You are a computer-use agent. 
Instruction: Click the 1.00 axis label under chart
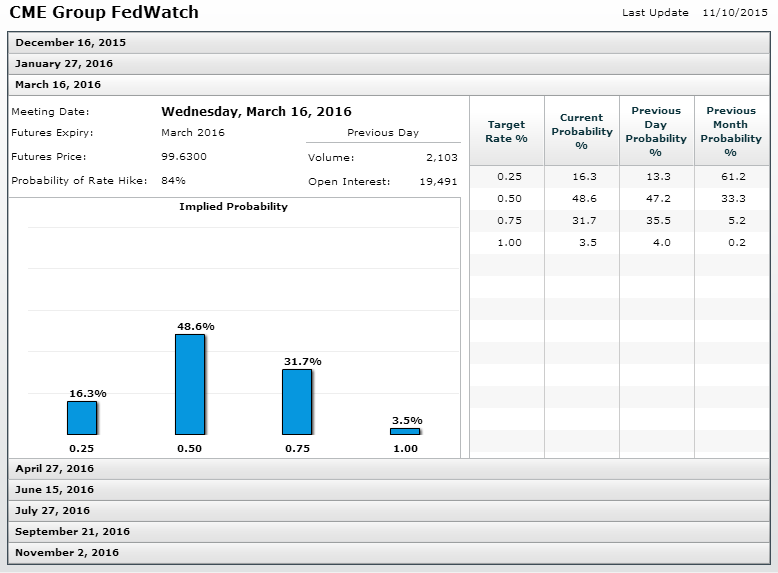405,448
